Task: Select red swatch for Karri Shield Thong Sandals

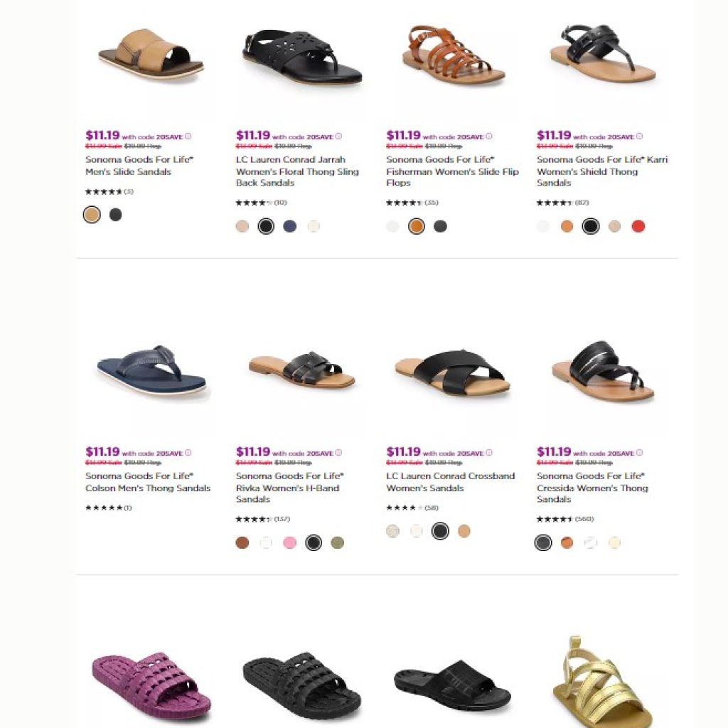Action: [x=638, y=226]
